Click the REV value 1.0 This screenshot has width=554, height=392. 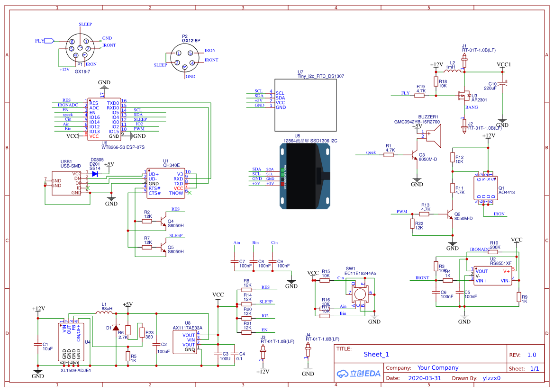532,355
